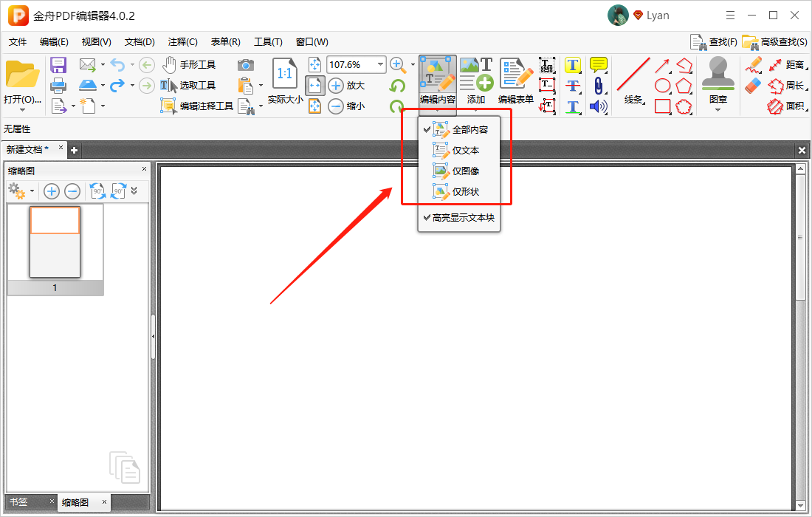Open the stamp (图章) tool

[x=718, y=82]
